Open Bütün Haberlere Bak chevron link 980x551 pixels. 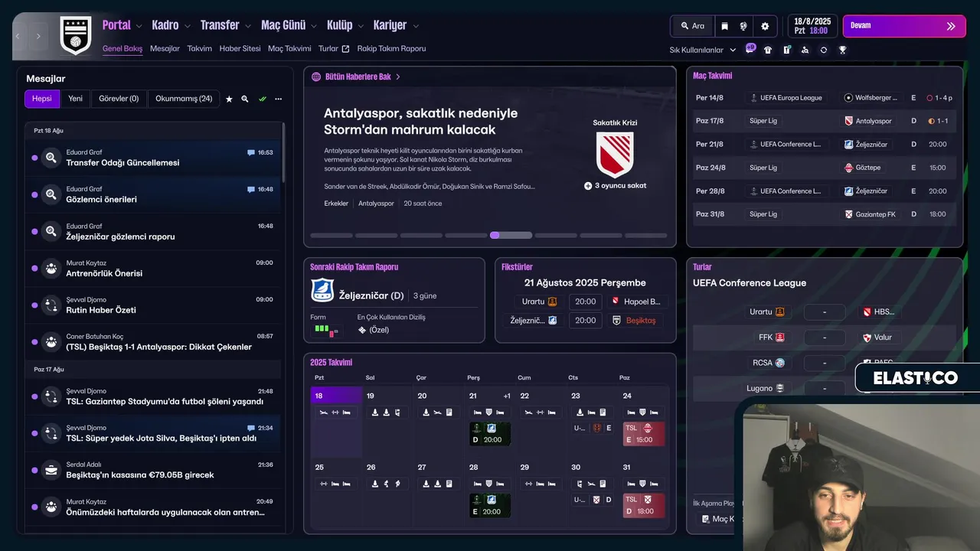[x=398, y=77]
